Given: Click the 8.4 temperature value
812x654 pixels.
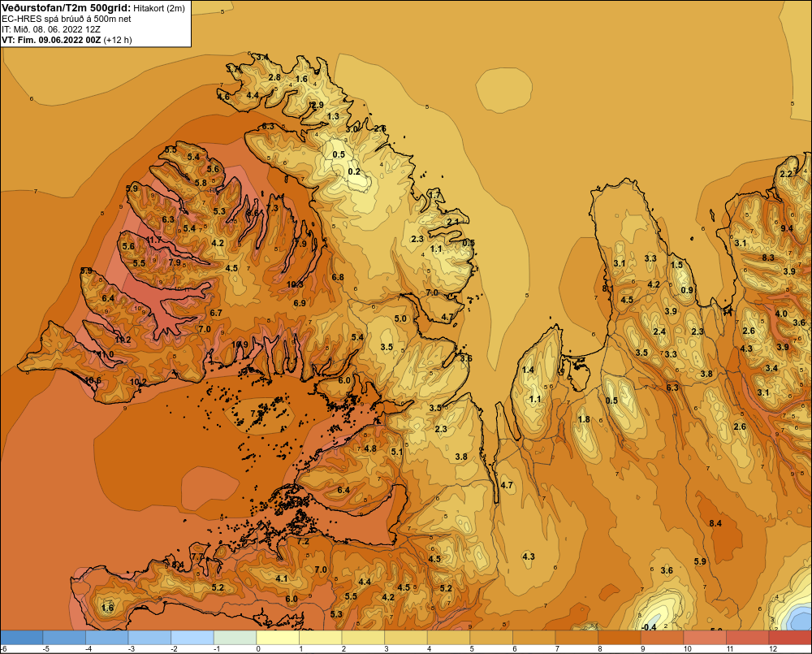Looking at the screenshot, I should pos(715,523).
